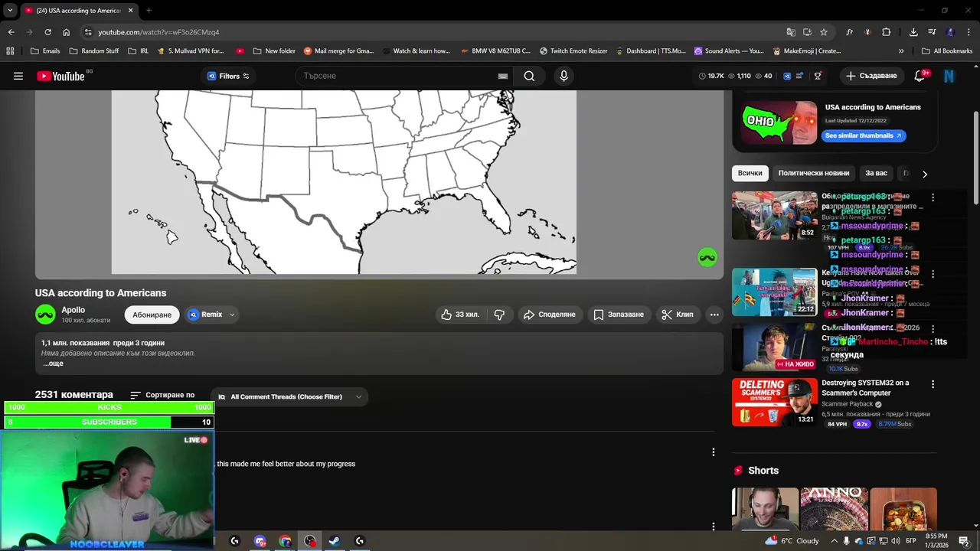Click See similar thumbnails link
980x551 pixels.
click(x=864, y=135)
